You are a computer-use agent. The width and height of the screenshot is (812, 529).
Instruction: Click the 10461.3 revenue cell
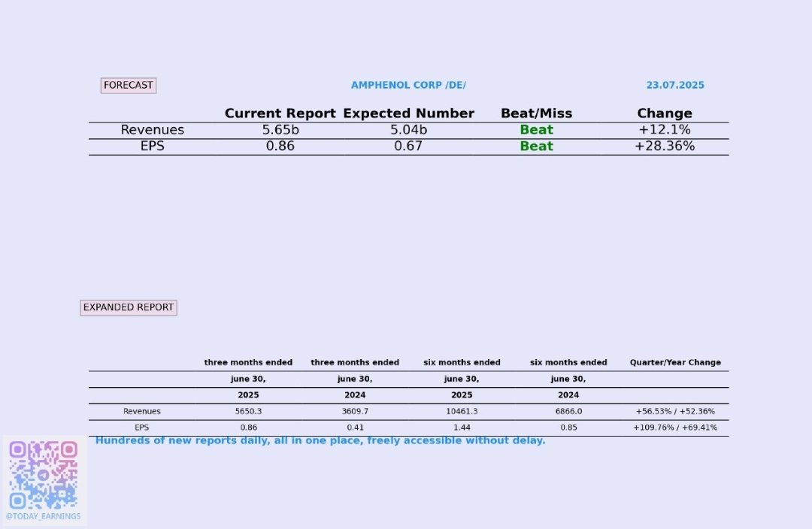tap(462, 412)
